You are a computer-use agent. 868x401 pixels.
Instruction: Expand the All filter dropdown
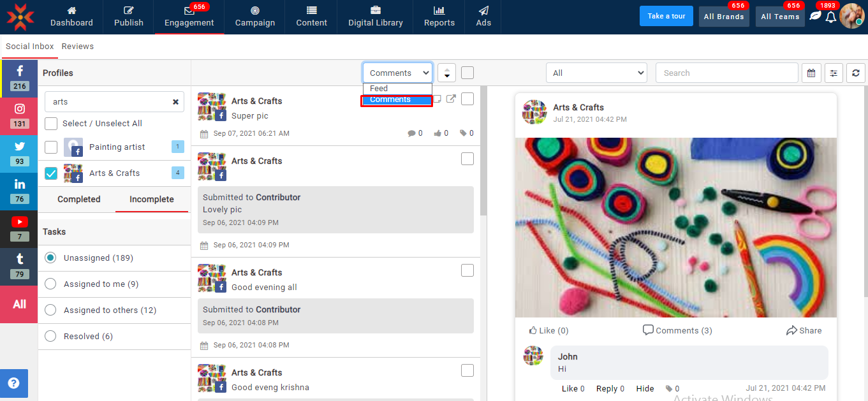tap(596, 73)
